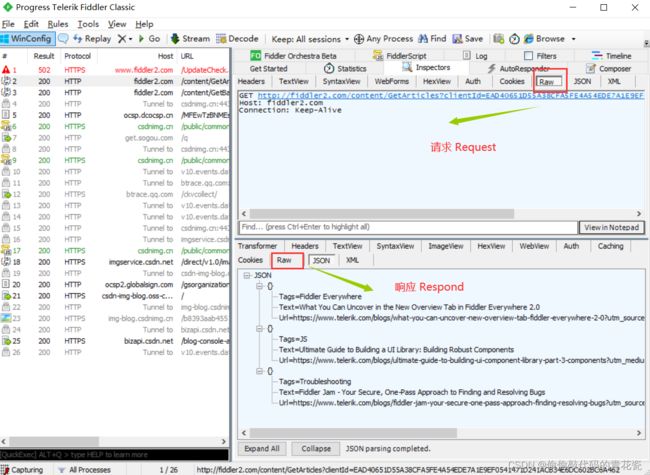Switch to Fiddler Orchestra Beta tab
This screenshot has height=475, width=650.
click(293, 56)
